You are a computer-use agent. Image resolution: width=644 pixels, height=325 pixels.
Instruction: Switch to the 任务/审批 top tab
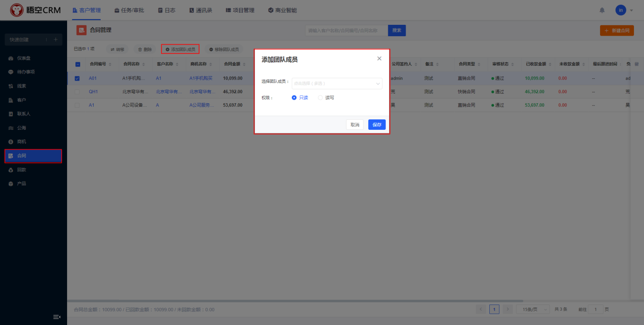coord(129,10)
